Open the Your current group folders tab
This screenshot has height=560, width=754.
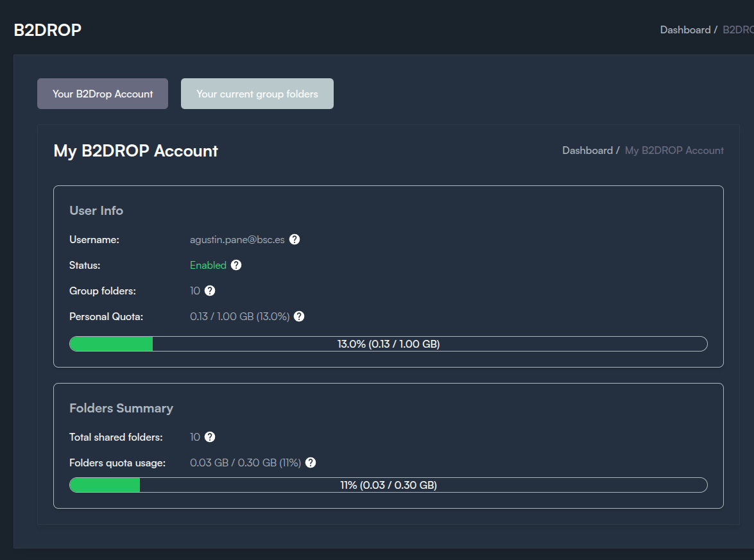257,94
